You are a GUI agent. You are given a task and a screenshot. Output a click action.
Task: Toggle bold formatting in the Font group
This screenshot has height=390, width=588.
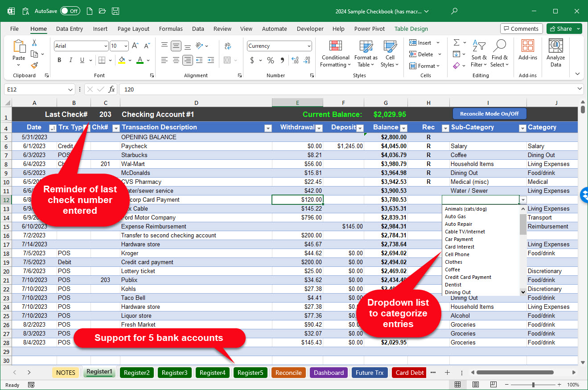point(59,60)
